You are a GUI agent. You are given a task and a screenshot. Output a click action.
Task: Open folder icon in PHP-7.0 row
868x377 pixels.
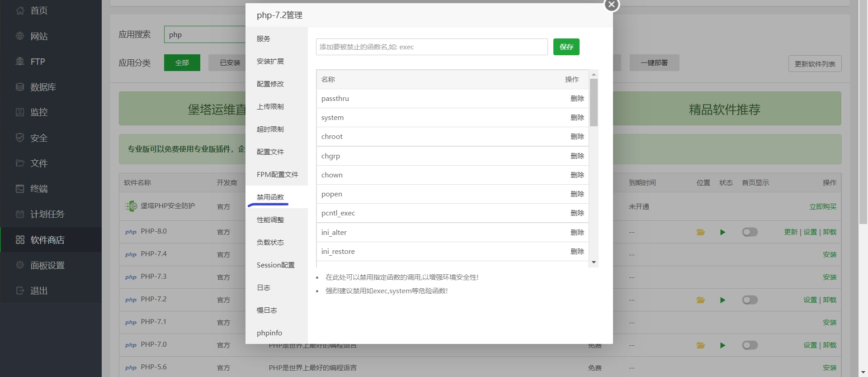(701, 345)
